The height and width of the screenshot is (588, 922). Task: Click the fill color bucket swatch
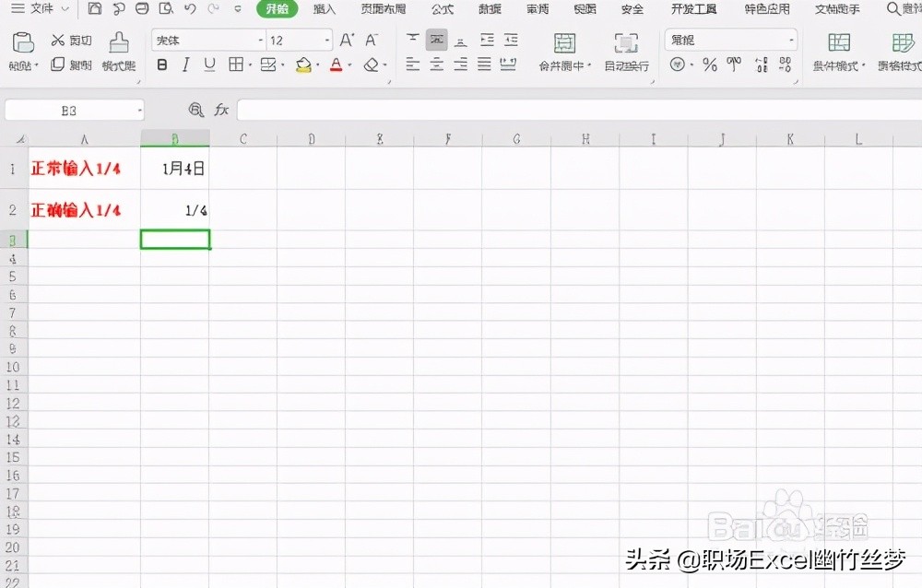pos(303,65)
